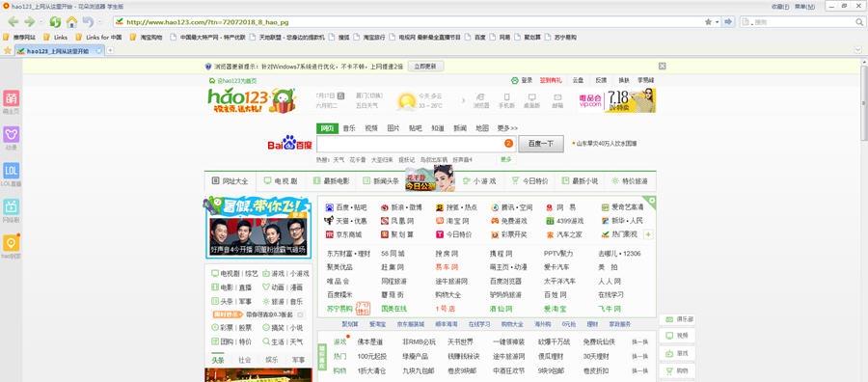This screenshot has width=868, height=382.
Task: Dismiss the browser update notification bar
Action: 662,66
